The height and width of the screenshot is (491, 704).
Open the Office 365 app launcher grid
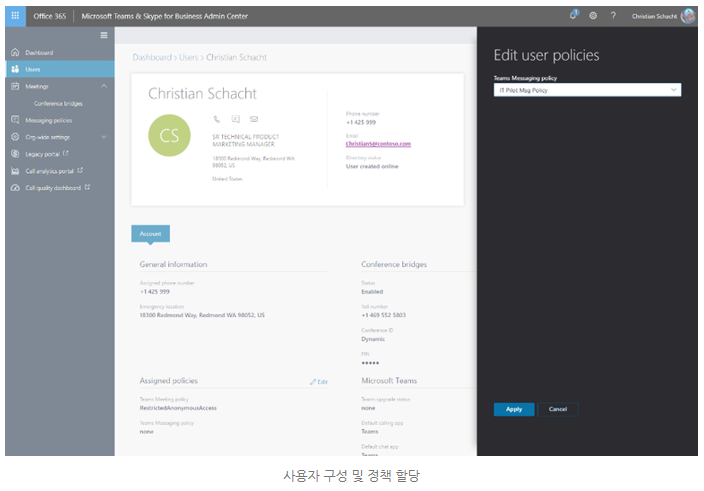click(15, 16)
